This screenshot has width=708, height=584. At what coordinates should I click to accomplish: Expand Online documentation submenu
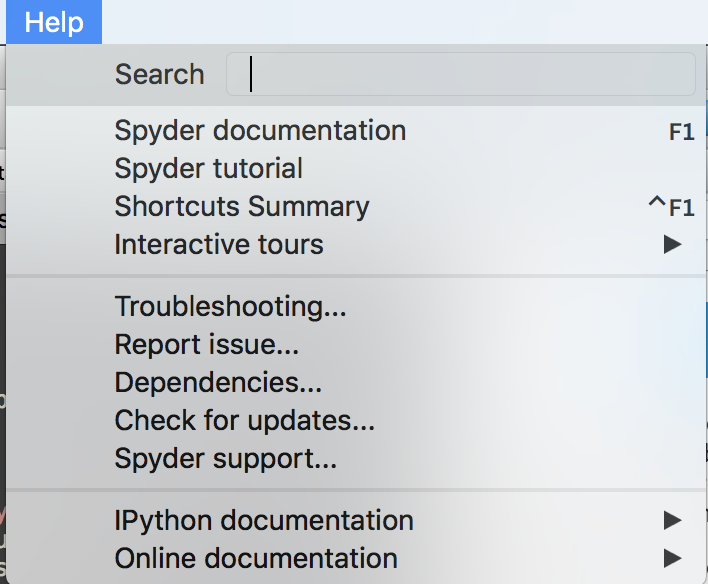(356, 558)
